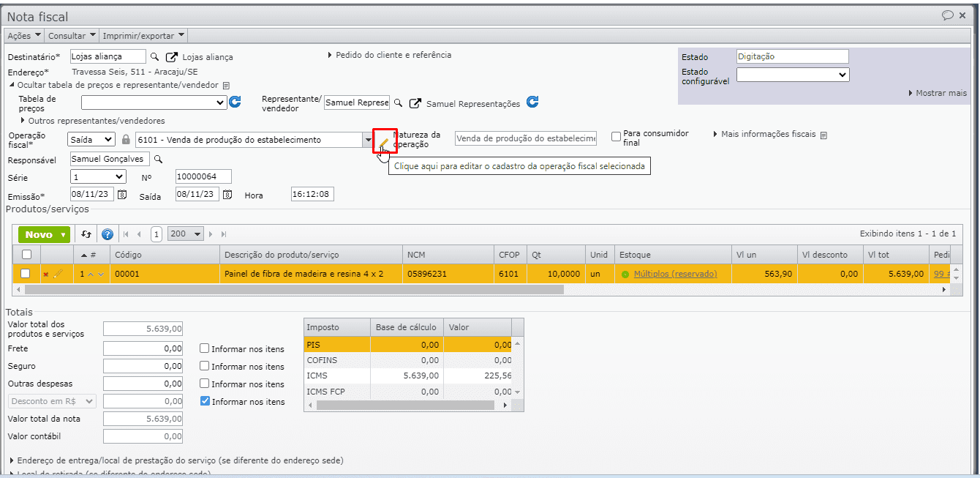Open calendar for Emissão date
The height and width of the screenshot is (478, 980).
(x=123, y=195)
